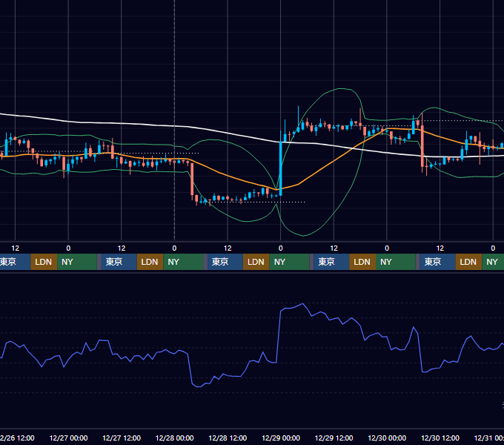Click the 12/30 12:00 date label
Viewport: 504px width, 445px height.
pyautogui.click(x=440, y=438)
